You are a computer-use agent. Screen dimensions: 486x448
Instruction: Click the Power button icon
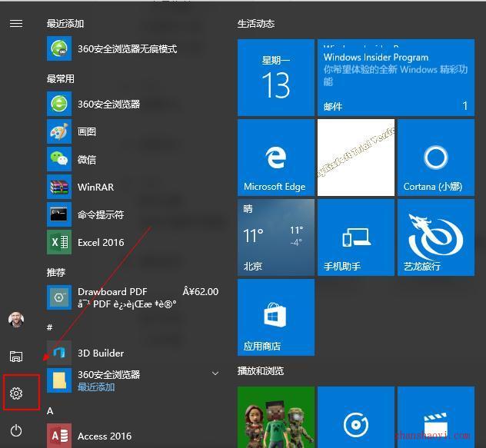(x=16, y=430)
